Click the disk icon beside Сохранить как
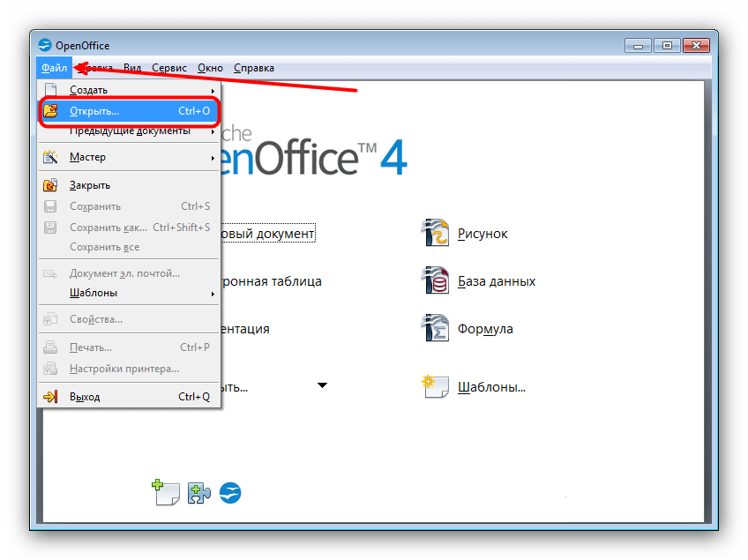Screen dimensions: 748x560 (x=50, y=227)
